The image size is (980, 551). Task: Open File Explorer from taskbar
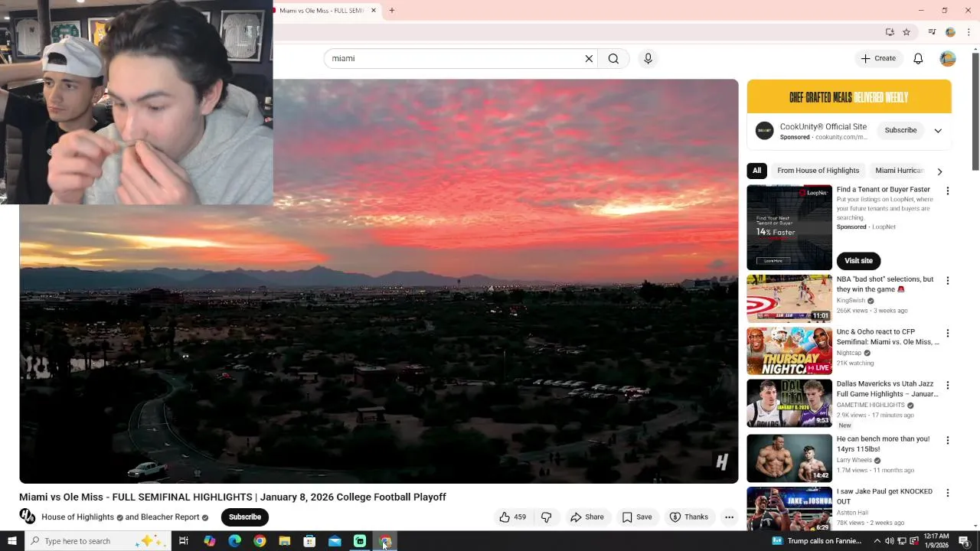284,541
